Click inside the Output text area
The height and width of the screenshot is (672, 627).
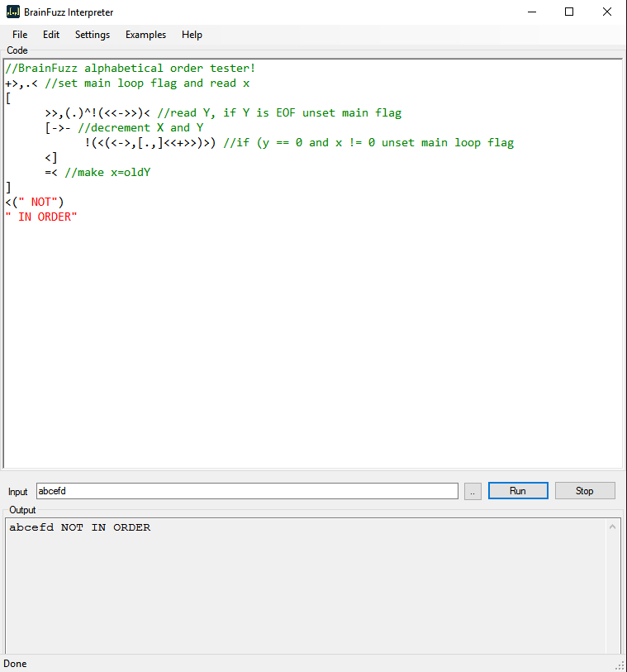[306, 587]
